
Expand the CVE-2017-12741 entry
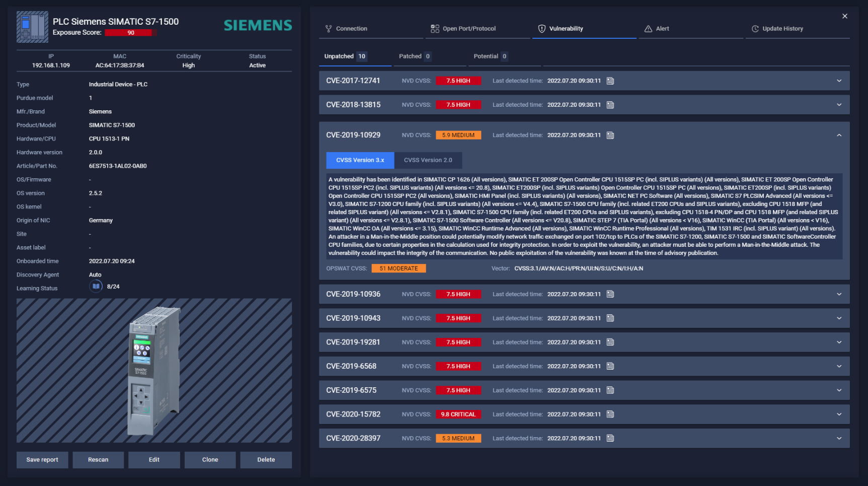[x=839, y=81]
